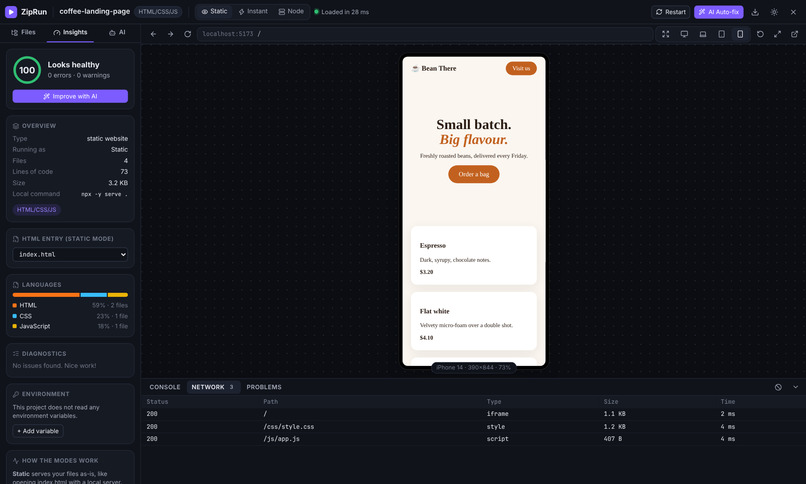The width and height of the screenshot is (806, 484).
Task: Click the Add variable button
Action: 38,431
